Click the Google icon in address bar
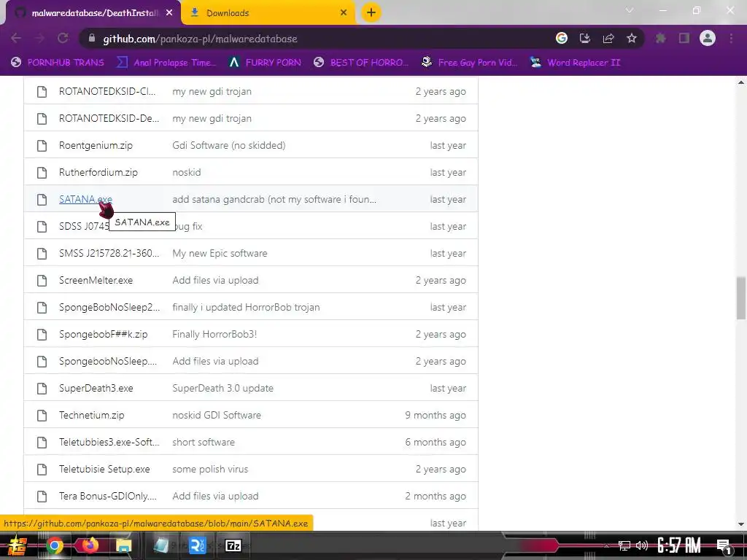Screen dimensions: 747x560 click(x=562, y=38)
